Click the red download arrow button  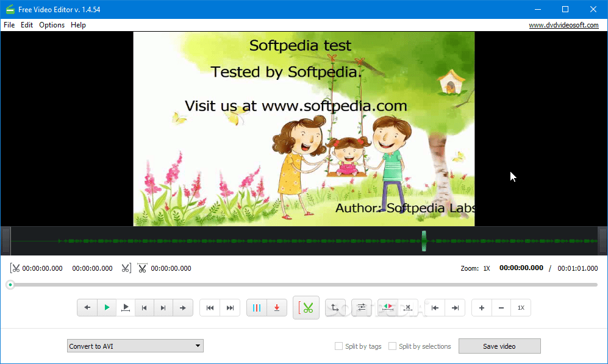[277, 308]
